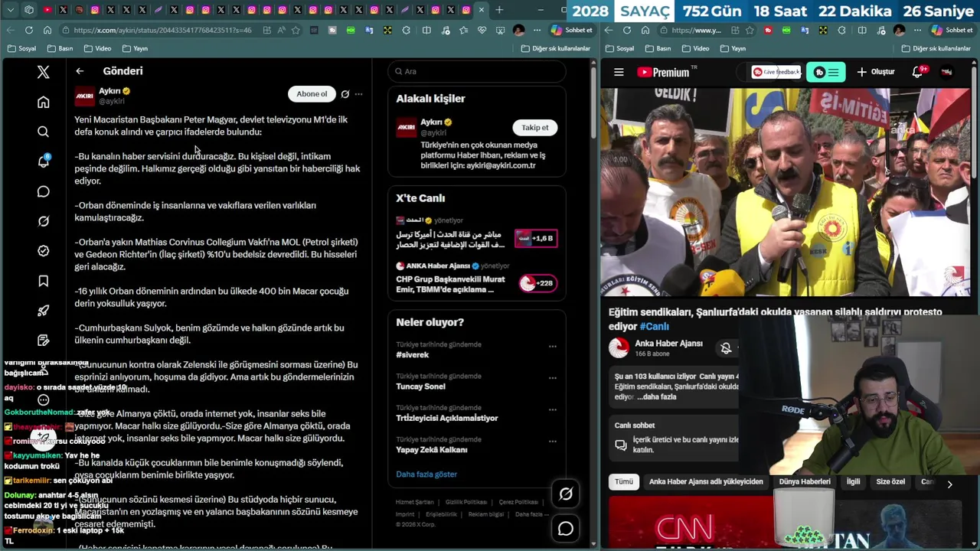Open floating Grok button at bottom right of X

point(566,494)
